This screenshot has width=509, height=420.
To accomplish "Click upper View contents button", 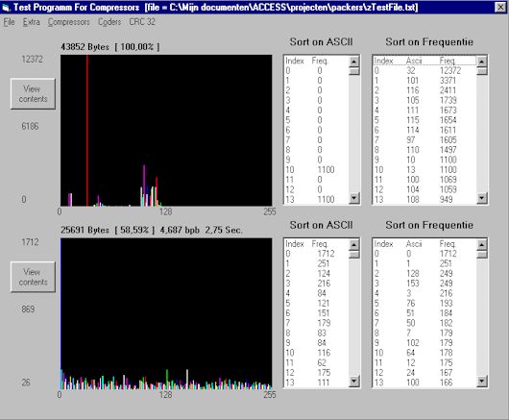I will [33, 93].
